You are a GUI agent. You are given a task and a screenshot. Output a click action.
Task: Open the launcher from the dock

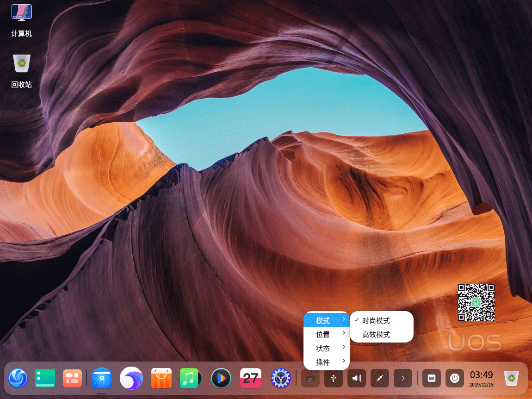pos(18,378)
